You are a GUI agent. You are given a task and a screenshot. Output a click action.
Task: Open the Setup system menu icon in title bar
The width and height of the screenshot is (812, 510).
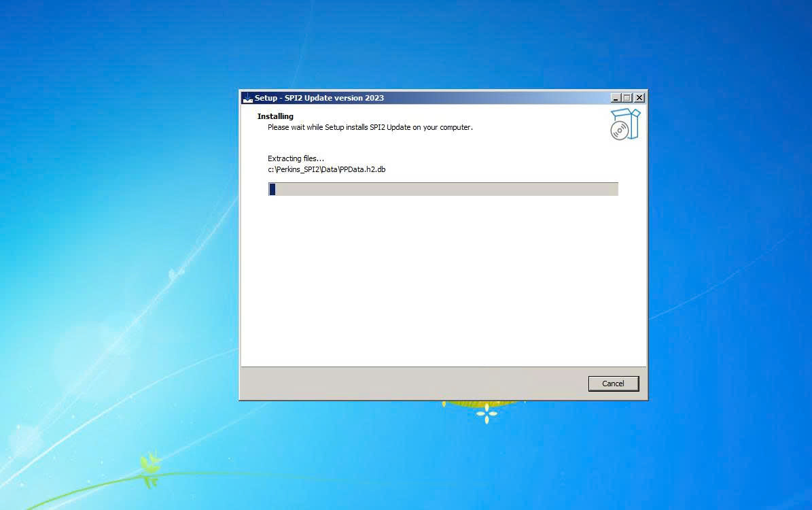(x=247, y=98)
